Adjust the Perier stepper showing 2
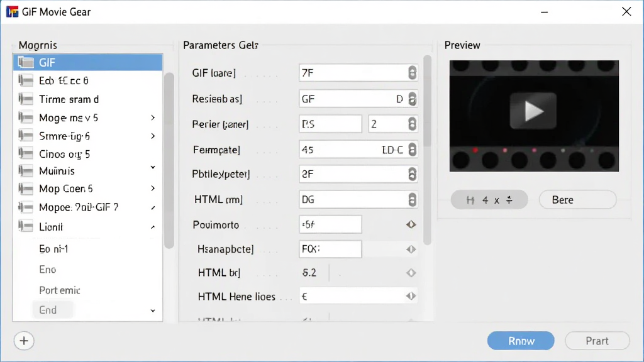The width and height of the screenshot is (644, 362). (x=412, y=124)
